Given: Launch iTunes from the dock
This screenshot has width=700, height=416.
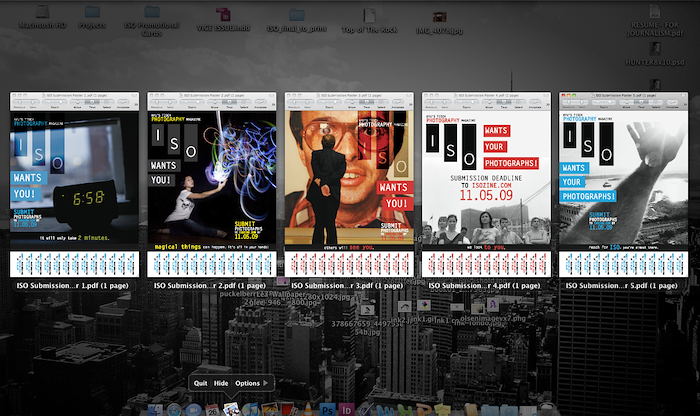Looking at the screenshot, I should tap(250, 410).
